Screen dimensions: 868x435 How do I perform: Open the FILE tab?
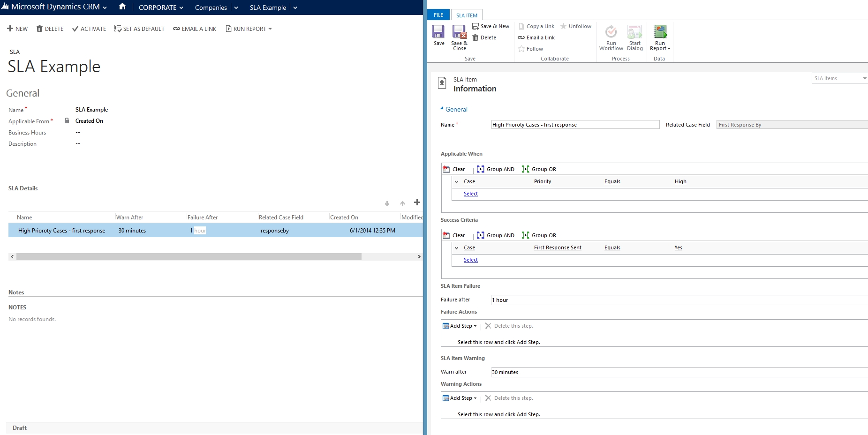tap(438, 15)
